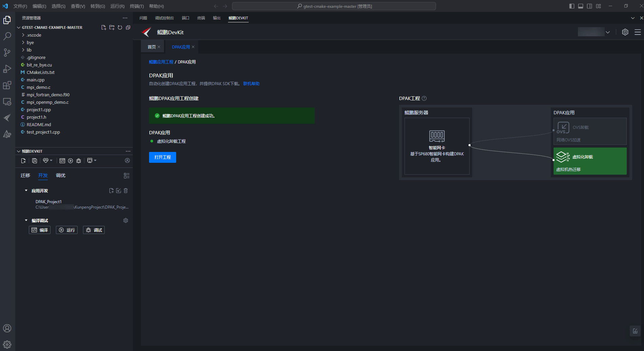Click the help icon next to DPAK工程

tap(424, 98)
